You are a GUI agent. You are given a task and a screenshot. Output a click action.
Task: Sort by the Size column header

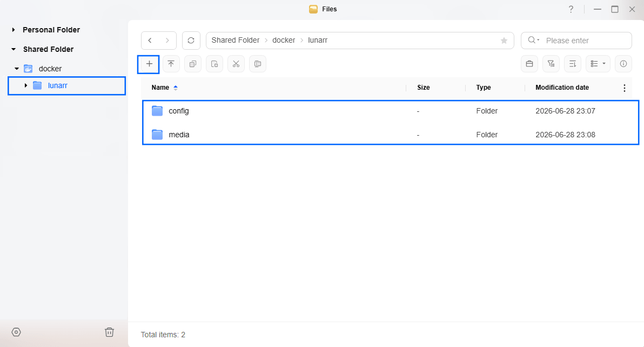[x=424, y=88]
